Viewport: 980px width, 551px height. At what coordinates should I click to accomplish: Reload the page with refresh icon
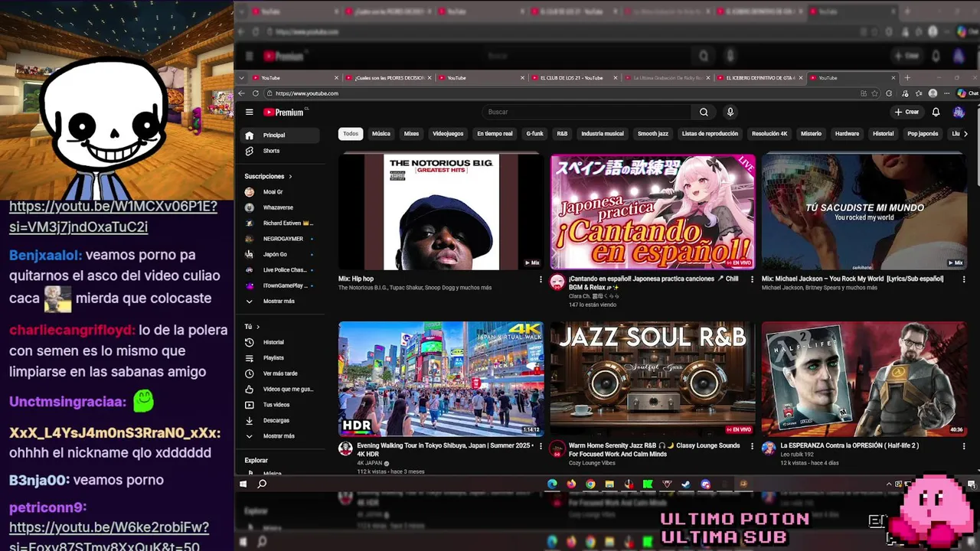[x=256, y=93]
